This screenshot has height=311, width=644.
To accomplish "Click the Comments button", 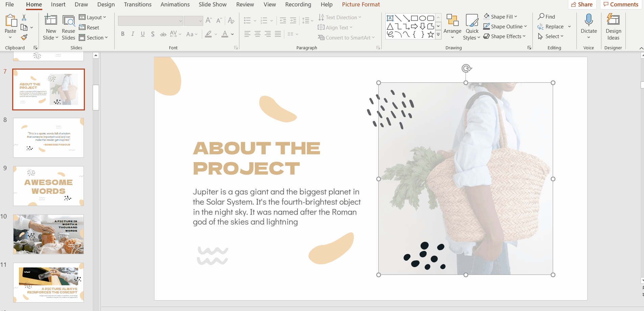I will click(621, 4).
